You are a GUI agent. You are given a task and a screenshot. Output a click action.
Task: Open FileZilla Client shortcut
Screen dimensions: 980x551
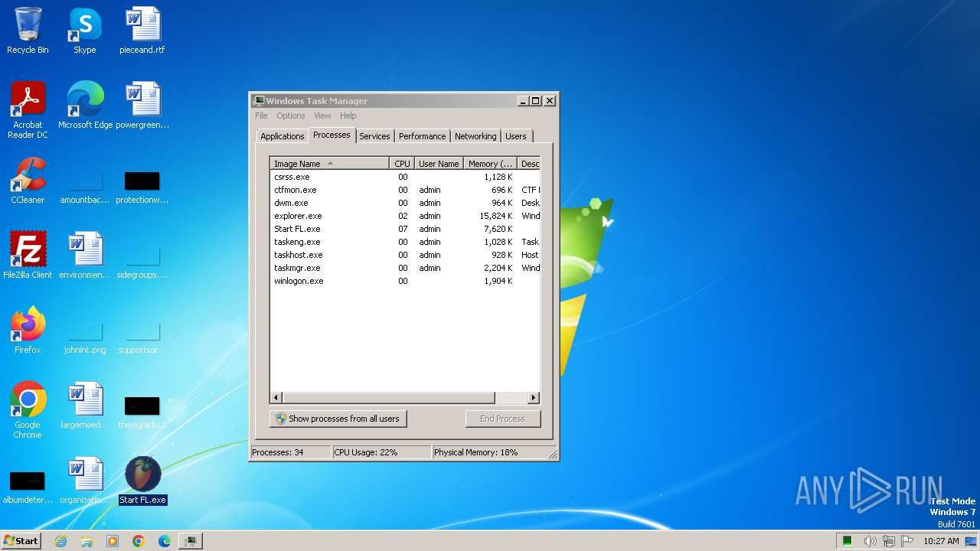pos(28,255)
